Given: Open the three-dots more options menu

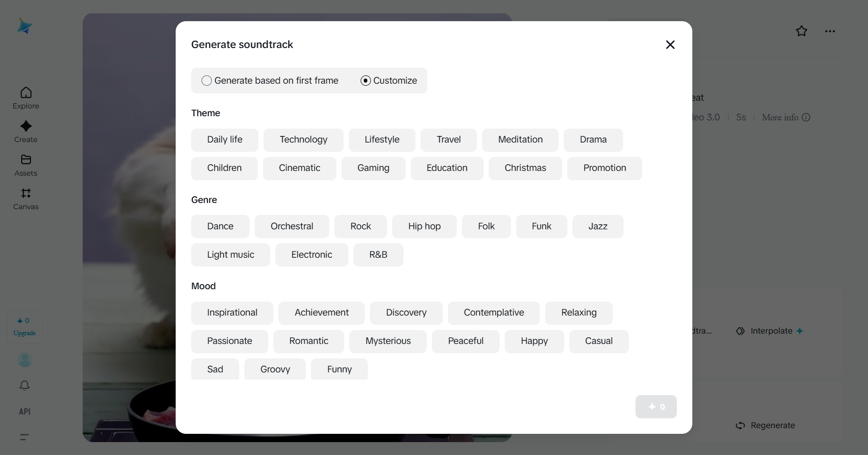Looking at the screenshot, I should 830,32.
